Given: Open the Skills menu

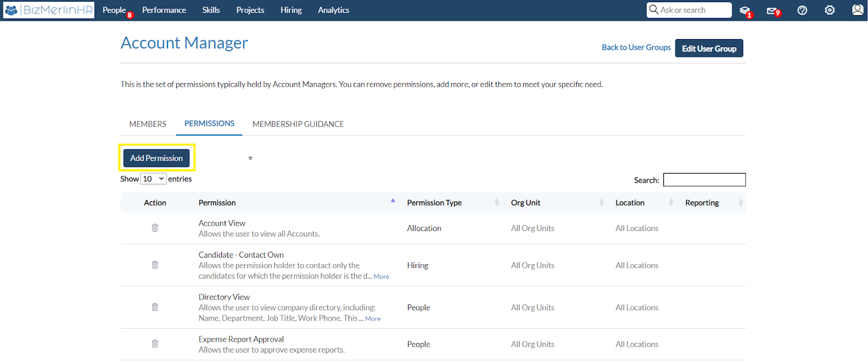Looking at the screenshot, I should pos(211,10).
